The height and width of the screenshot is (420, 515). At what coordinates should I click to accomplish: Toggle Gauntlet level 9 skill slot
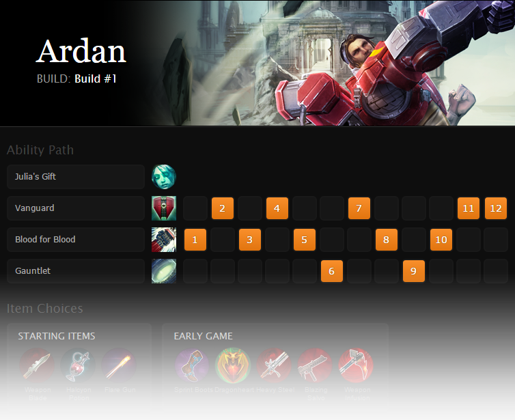[413, 271]
